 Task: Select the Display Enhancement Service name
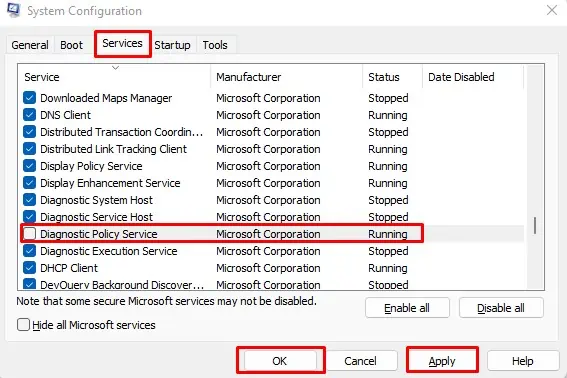click(x=110, y=183)
